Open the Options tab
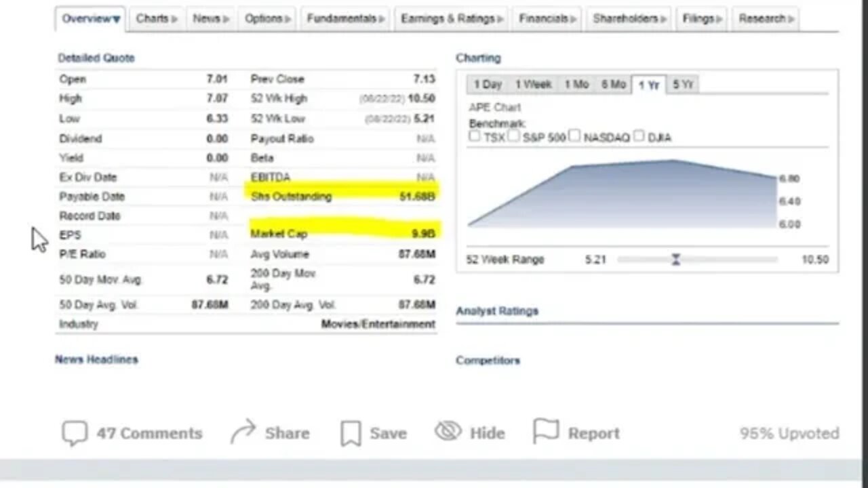The width and height of the screenshot is (868, 488). [x=268, y=19]
